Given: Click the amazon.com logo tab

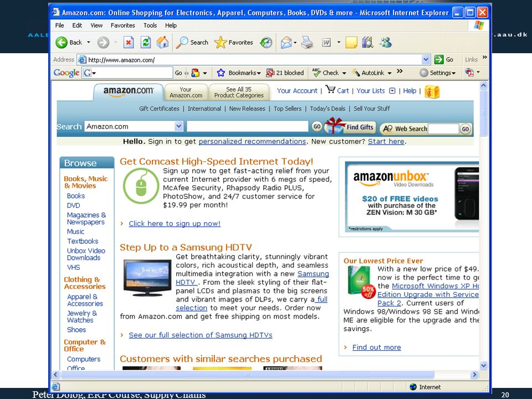Looking at the screenshot, I should 128,92.
